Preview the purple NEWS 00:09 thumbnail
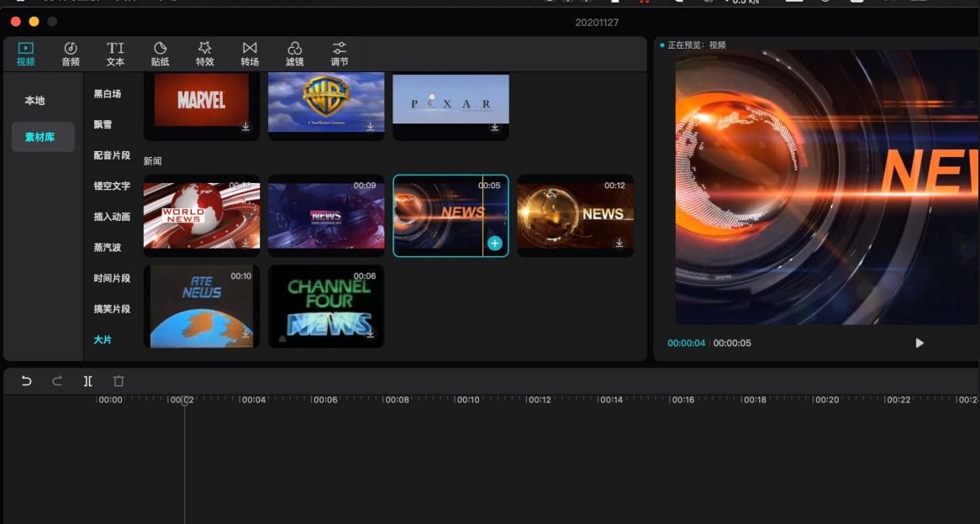Screen dimensions: 980x524 pyautogui.click(x=326, y=216)
